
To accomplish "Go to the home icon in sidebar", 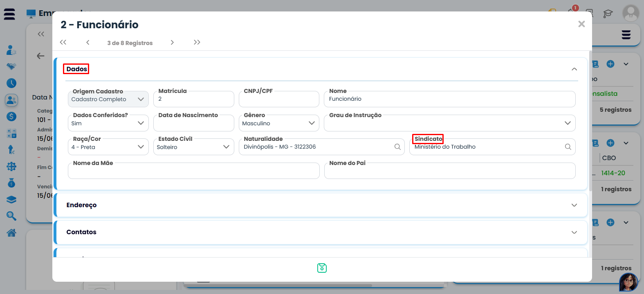I will [x=11, y=233].
